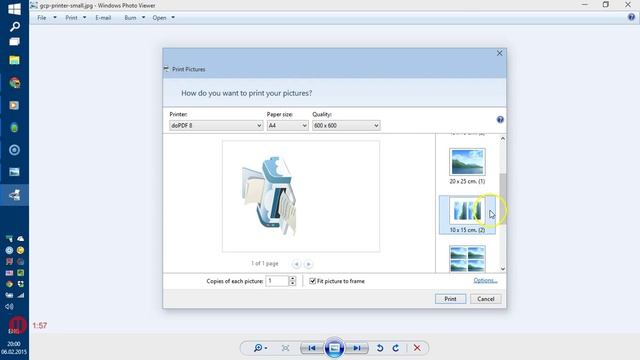
Task: Select the 10 x 15 cm. (2) layout
Action: 467,215
